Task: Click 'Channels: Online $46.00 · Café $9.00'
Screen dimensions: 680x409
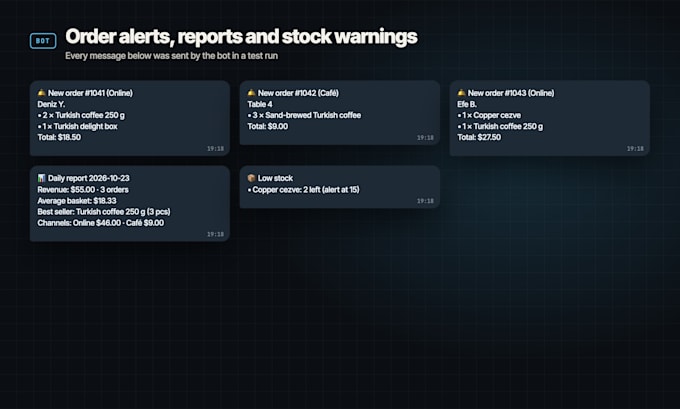Action: click(101, 223)
